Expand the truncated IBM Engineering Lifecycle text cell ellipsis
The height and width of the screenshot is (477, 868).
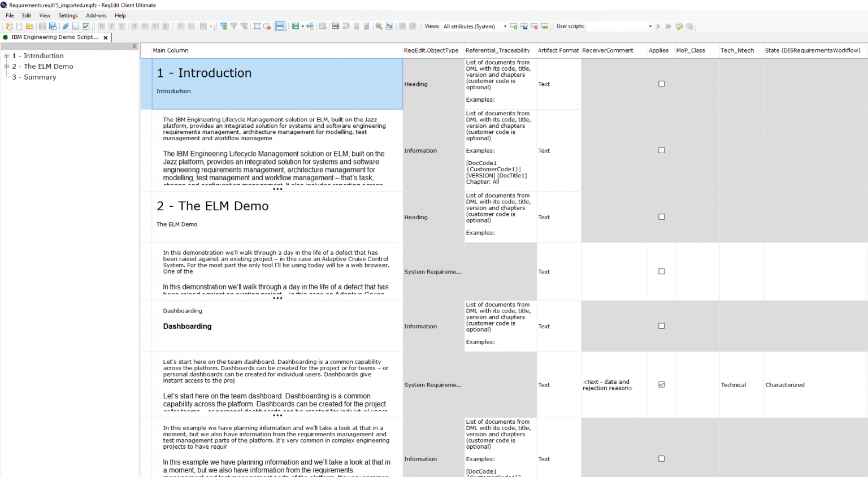pos(277,189)
